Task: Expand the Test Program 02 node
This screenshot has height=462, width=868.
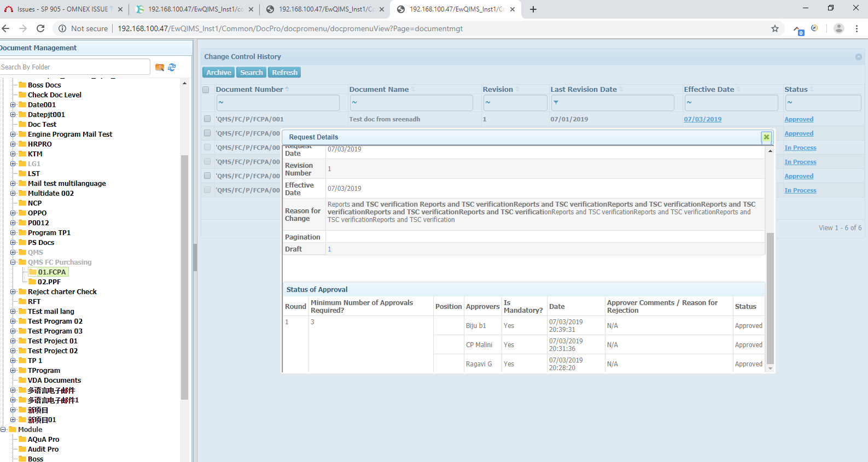Action: click(13, 321)
